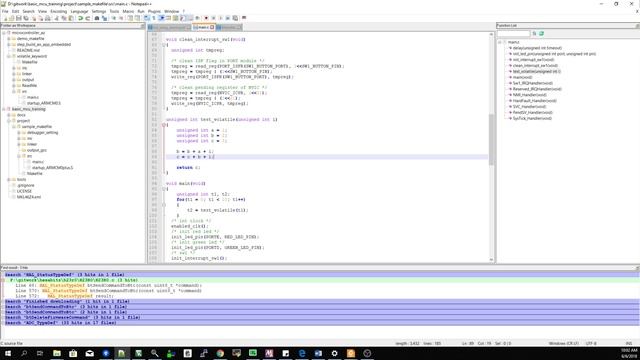The image size is (640, 360).
Task: Click the Replace toolbar icon
Action: (x=104, y=18)
